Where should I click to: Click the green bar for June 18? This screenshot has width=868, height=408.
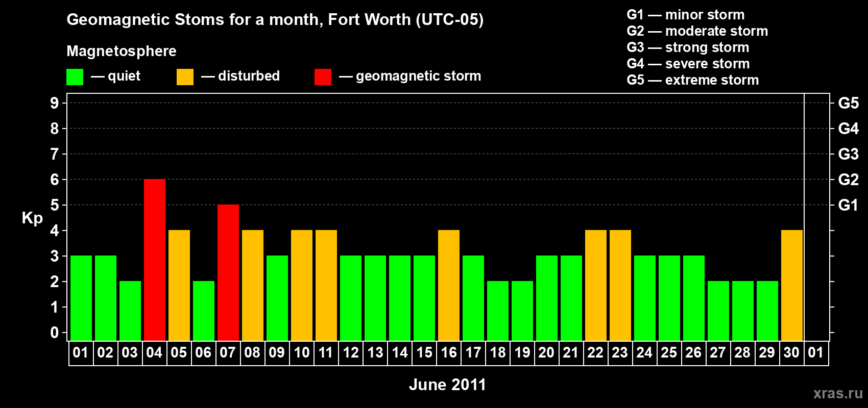pos(498,311)
